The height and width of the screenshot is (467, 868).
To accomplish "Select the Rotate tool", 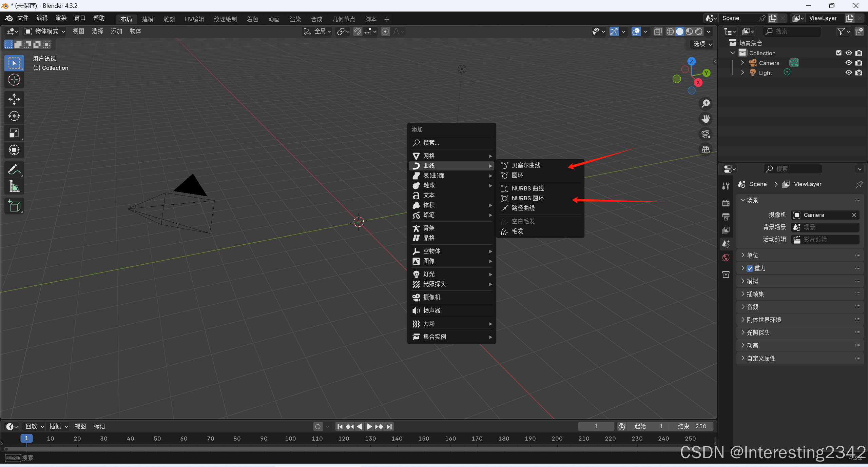I will (x=14, y=116).
